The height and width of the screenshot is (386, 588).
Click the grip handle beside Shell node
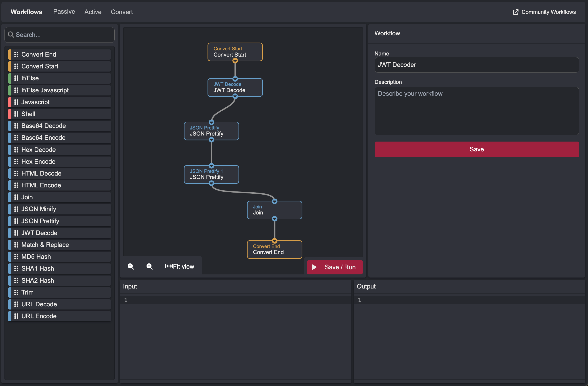tap(16, 114)
